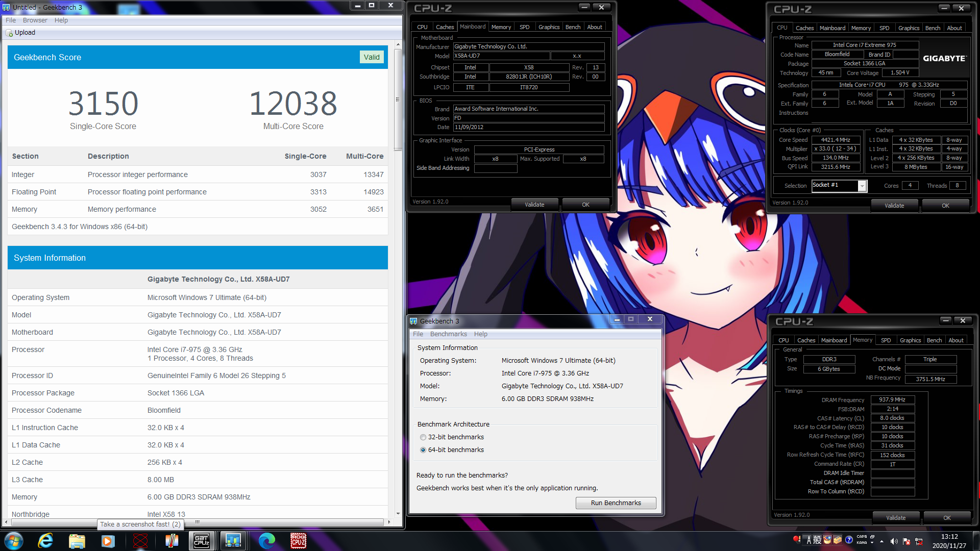Image resolution: width=980 pixels, height=551 pixels.
Task: Click the Multi-Core Score 12038
Action: (x=293, y=104)
